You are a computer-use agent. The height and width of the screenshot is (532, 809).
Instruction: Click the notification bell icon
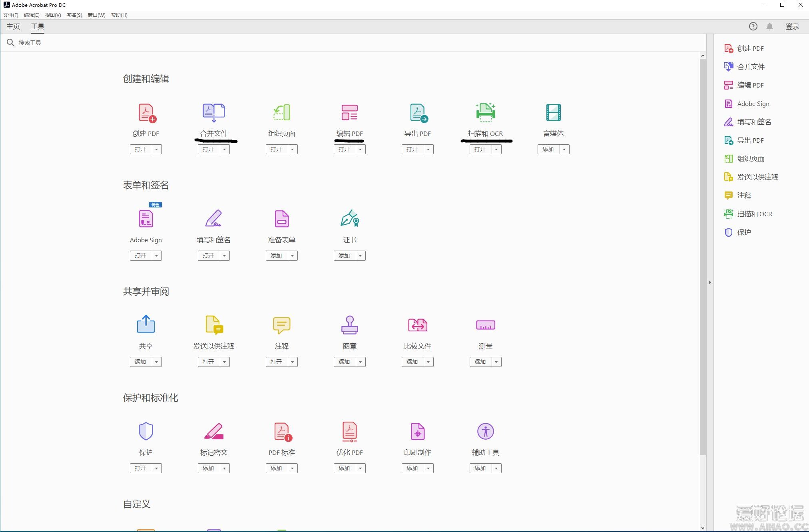click(x=769, y=26)
